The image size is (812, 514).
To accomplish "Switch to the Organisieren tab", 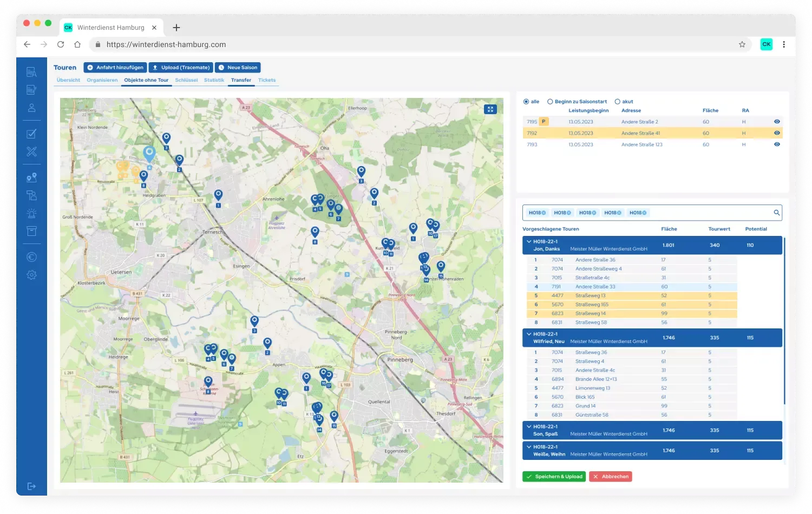I will (x=102, y=80).
